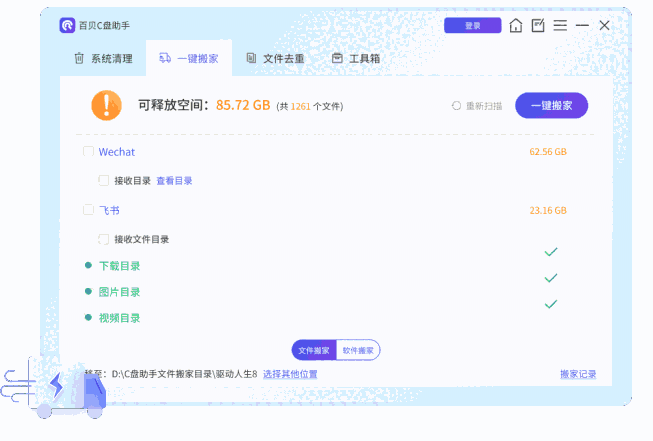Click the trash icon beside 系统清理
The width and height of the screenshot is (653, 441).
[x=79, y=58]
